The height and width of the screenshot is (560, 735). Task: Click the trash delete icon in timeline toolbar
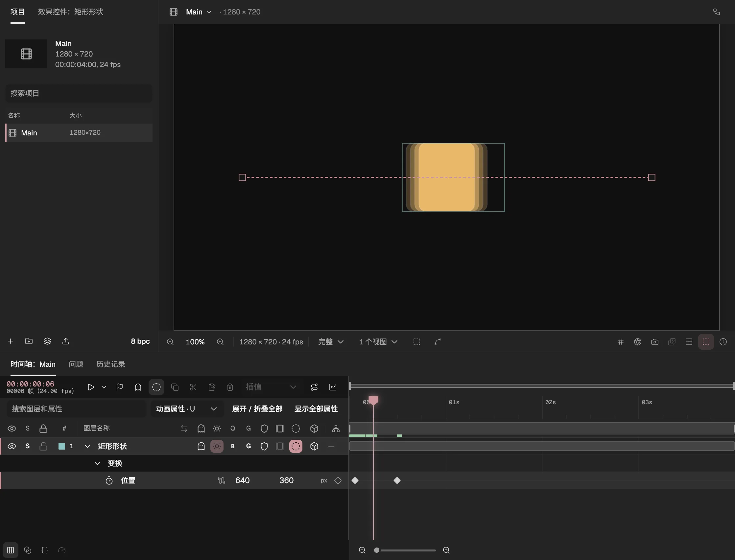coord(230,387)
